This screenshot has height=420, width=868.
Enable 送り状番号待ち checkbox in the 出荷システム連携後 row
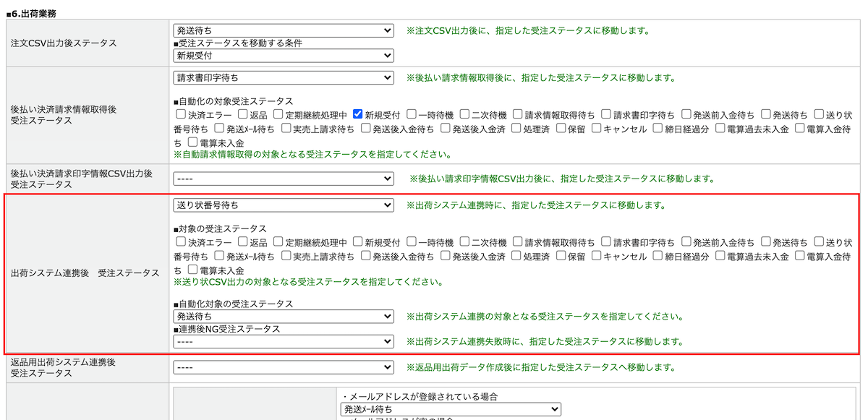820,241
